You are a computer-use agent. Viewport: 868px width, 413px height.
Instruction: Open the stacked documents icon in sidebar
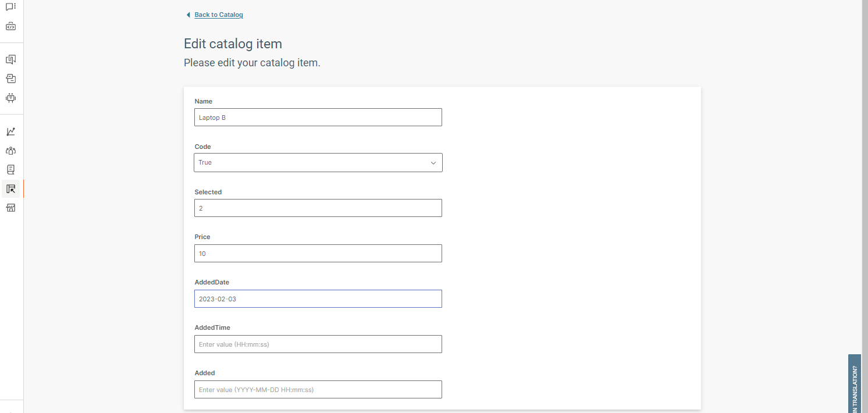click(x=10, y=79)
